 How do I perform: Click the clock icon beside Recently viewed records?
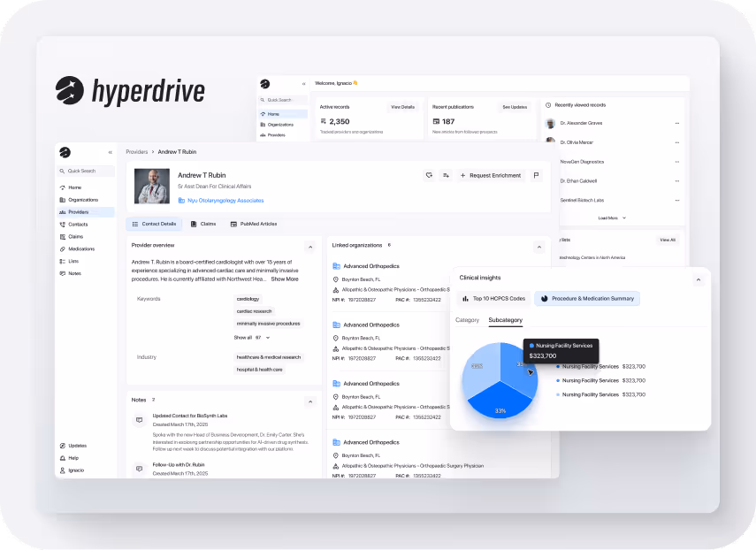tap(548, 105)
